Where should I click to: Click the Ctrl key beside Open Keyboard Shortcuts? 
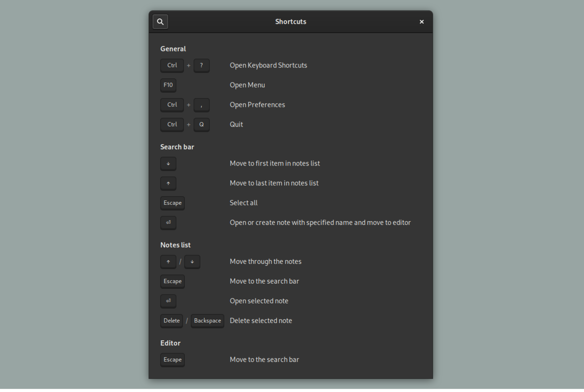(x=172, y=66)
